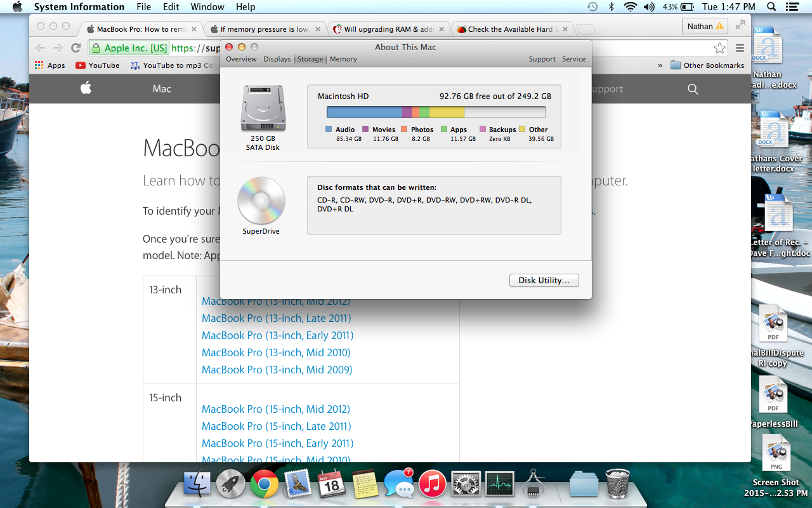Open Launchpad rocket icon in Dock
The image size is (812, 508).
(x=231, y=485)
